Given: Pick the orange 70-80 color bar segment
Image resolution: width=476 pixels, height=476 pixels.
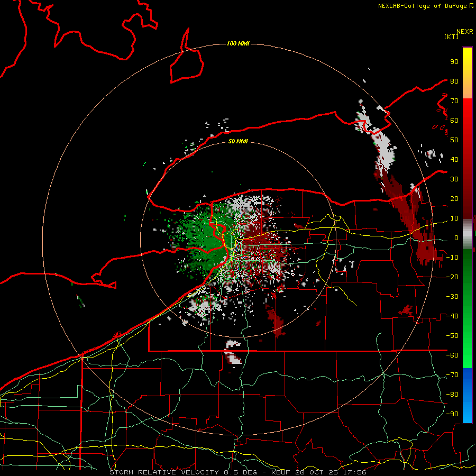Looking at the screenshot, I should [467, 90].
